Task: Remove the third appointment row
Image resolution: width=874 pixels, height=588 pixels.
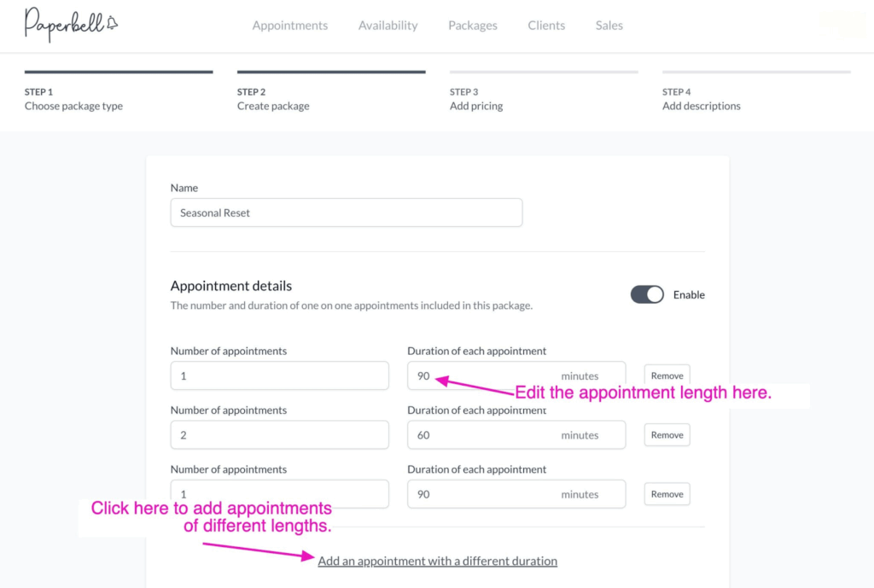Action: coord(667,494)
